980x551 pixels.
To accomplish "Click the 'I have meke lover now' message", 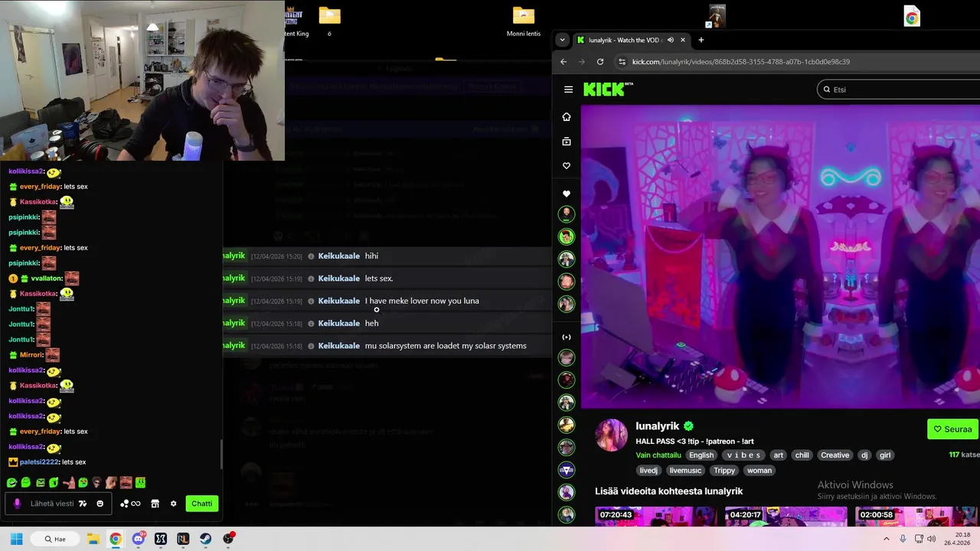I will 422,301.
